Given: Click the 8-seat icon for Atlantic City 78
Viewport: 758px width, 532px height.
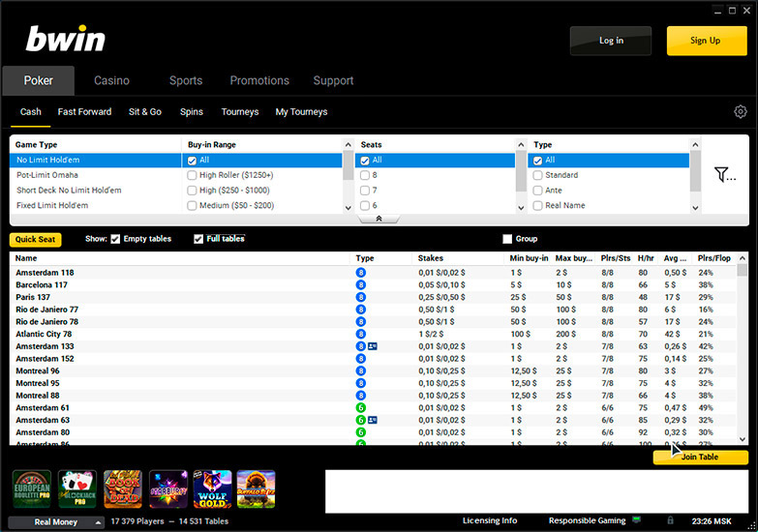Looking at the screenshot, I should tap(361, 334).
